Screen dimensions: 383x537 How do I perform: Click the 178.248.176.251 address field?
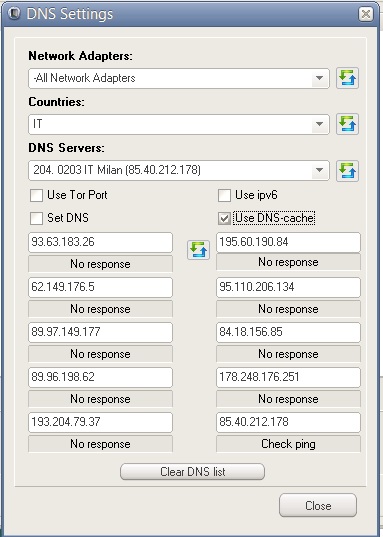pyautogui.click(x=288, y=377)
